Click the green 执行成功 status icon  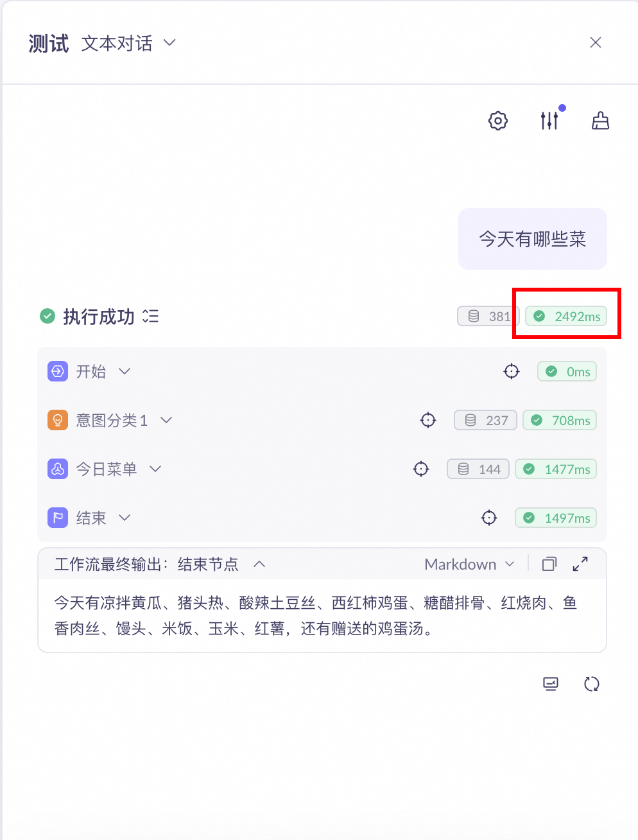coord(47,316)
